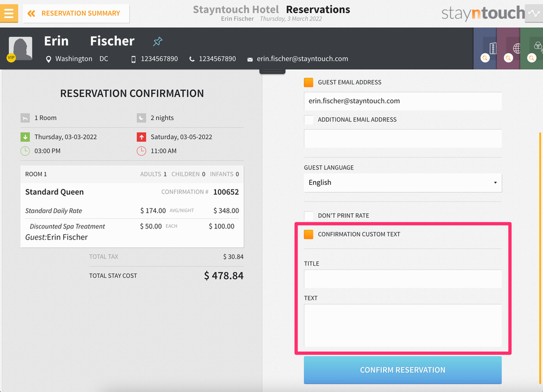Click the location marker icon by Washington

[48, 59]
